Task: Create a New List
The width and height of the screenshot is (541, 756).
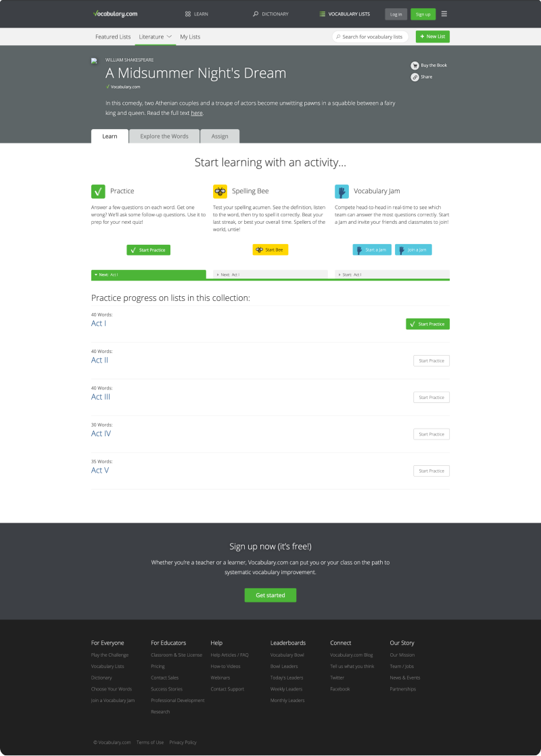Action: pos(433,37)
